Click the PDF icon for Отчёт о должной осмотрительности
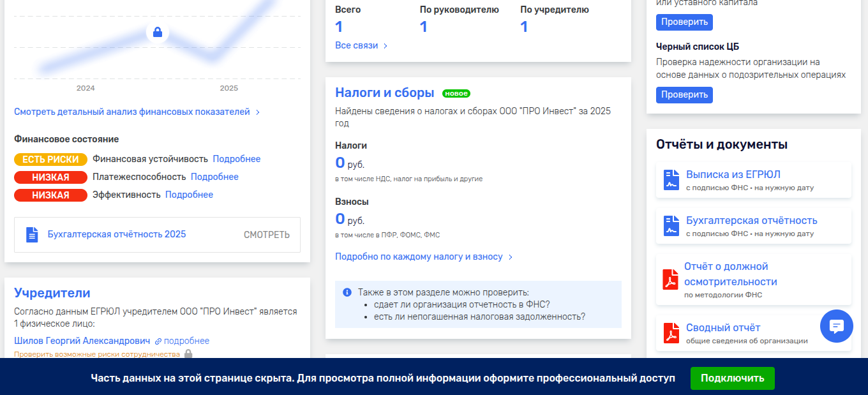This screenshot has height=395, width=868. (670, 279)
